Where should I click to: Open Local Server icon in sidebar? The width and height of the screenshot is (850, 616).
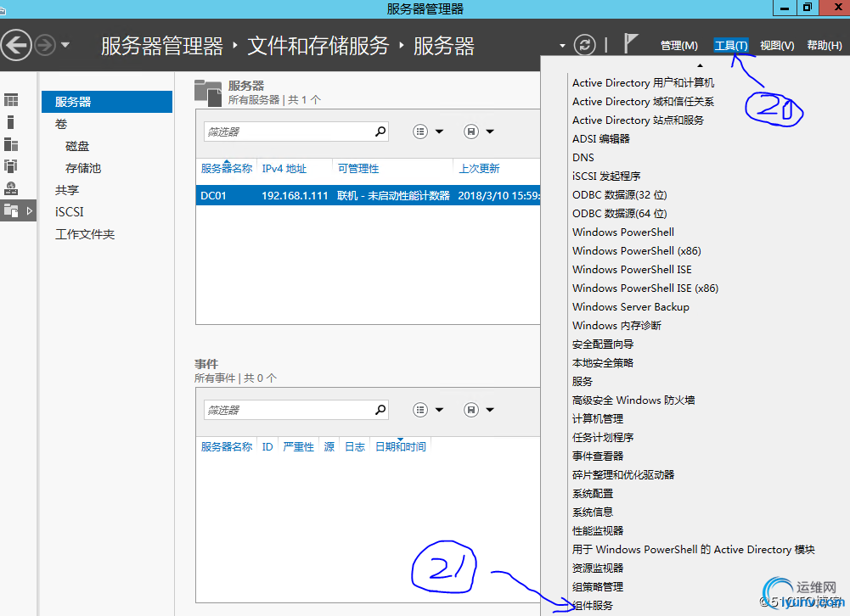click(11, 122)
